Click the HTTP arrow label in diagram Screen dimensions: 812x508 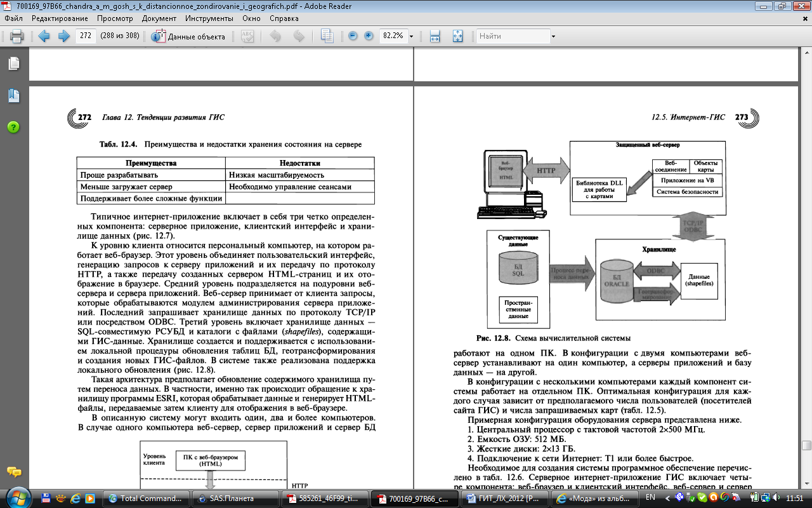point(546,170)
